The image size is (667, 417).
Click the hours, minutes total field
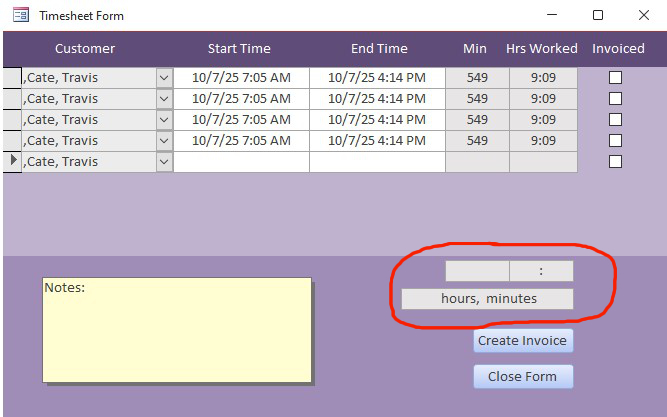(487, 299)
